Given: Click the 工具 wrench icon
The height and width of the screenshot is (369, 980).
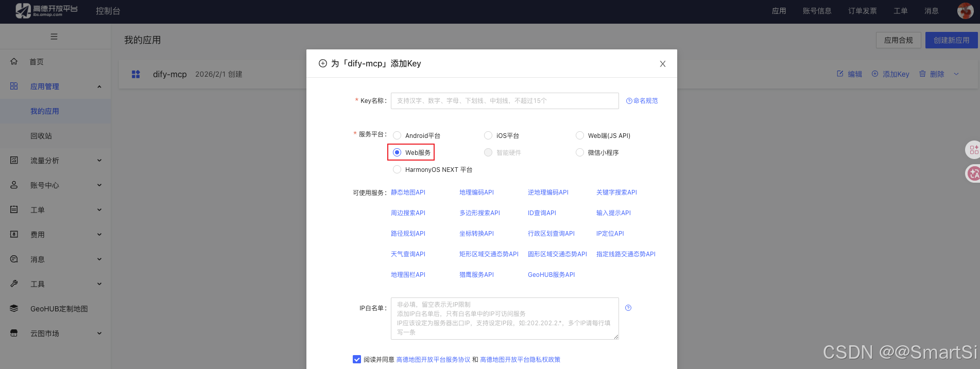Looking at the screenshot, I should click(14, 284).
